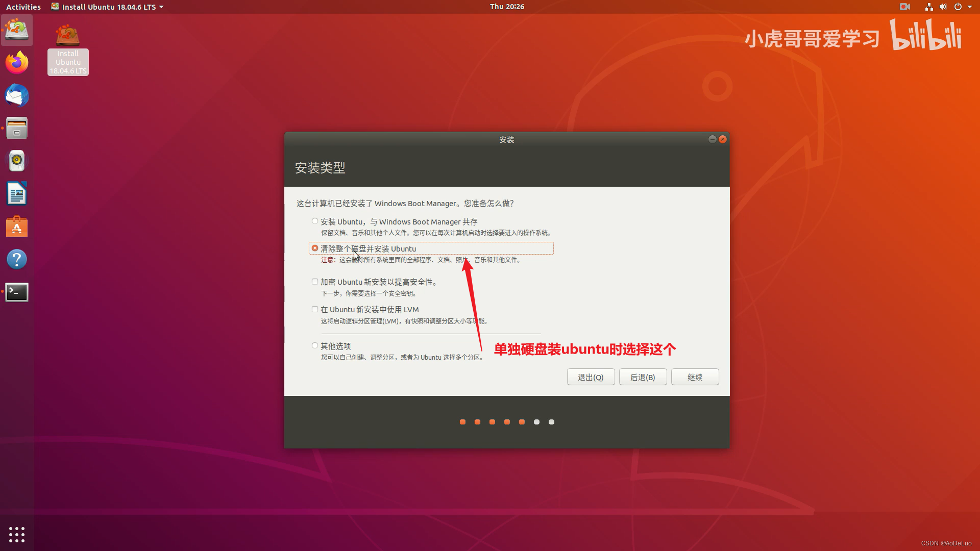Image resolution: width=980 pixels, height=551 pixels.
Task: Click the screen recording indicator in top bar
Action: (x=905, y=7)
